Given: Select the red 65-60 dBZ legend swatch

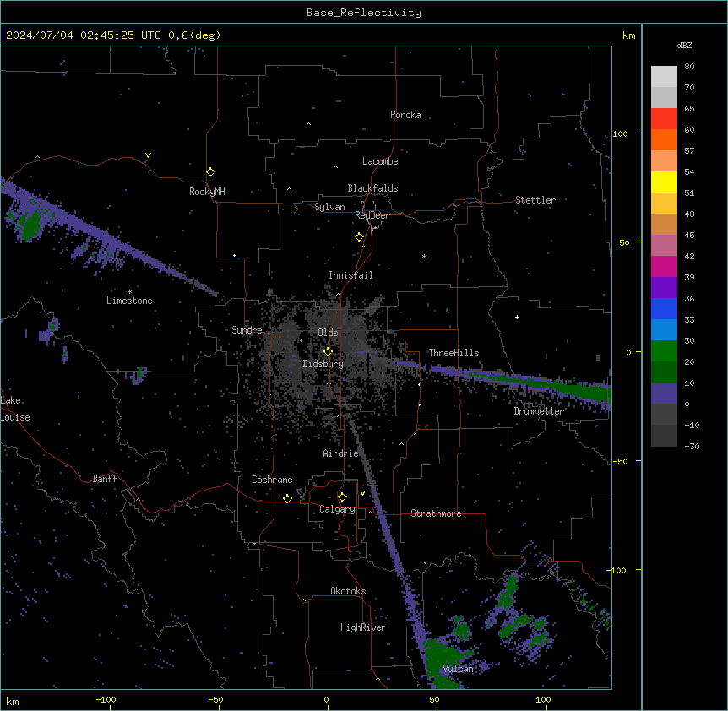Looking at the screenshot, I should tap(664, 119).
